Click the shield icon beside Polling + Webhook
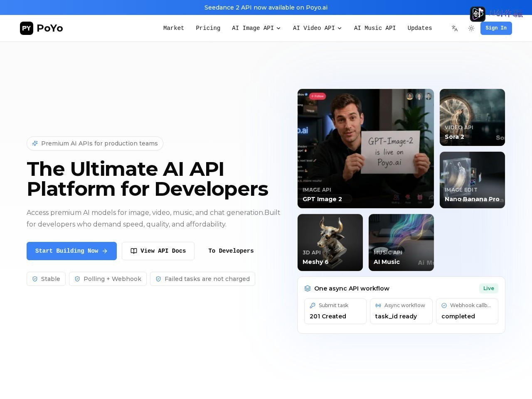This screenshot has width=532, height=399. coord(77,279)
